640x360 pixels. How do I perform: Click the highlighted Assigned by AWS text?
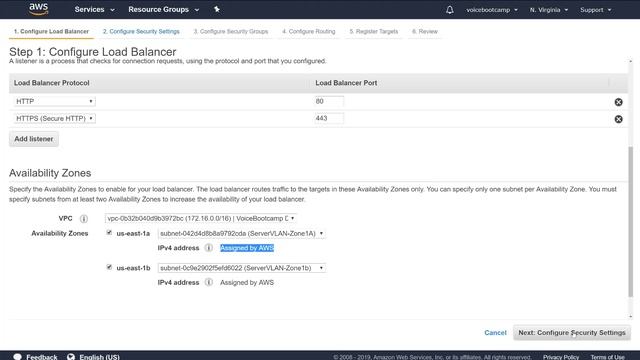coord(247,248)
